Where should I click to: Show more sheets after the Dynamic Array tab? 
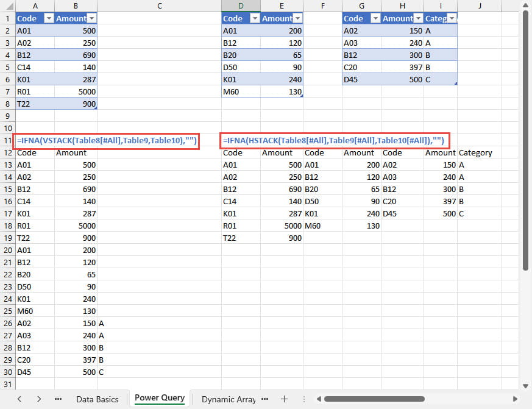[265, 399]
